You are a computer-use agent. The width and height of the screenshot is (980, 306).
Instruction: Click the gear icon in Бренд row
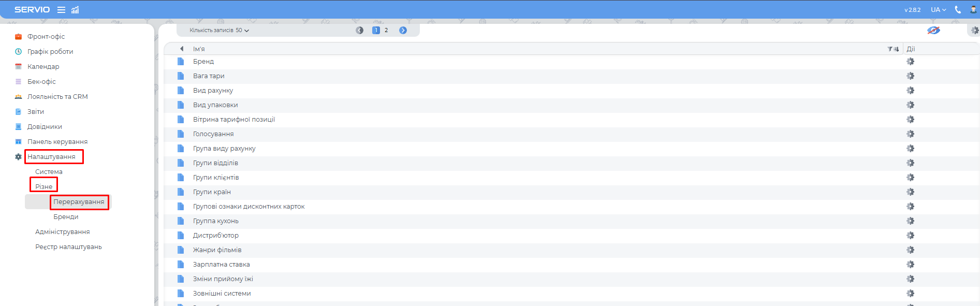(910, 62)
